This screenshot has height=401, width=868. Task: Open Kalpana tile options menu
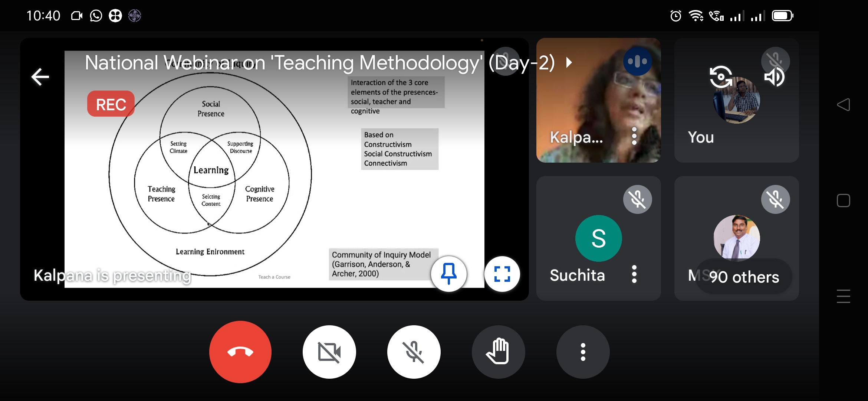coord(634,136)
